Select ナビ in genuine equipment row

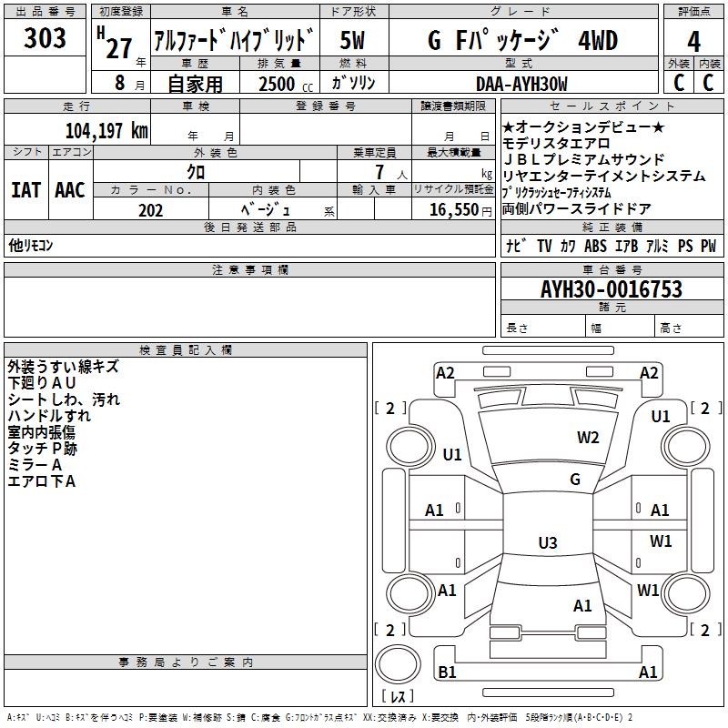pos(517,245)
